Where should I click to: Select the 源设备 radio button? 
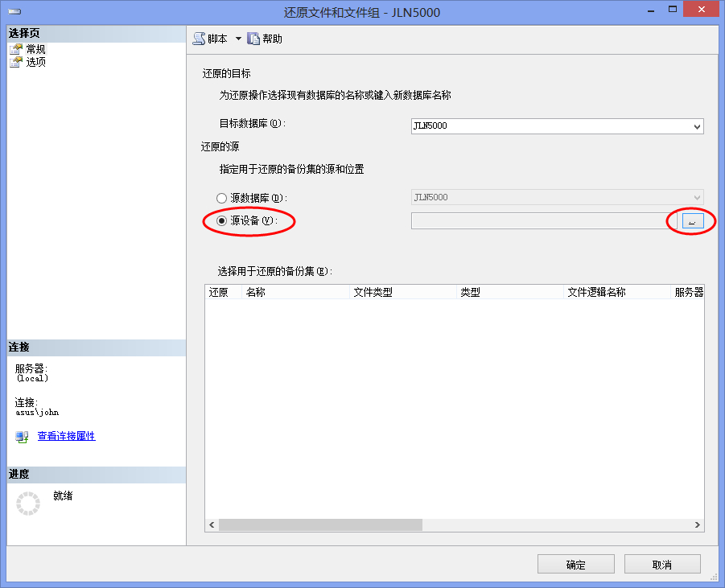pos(222,220)
